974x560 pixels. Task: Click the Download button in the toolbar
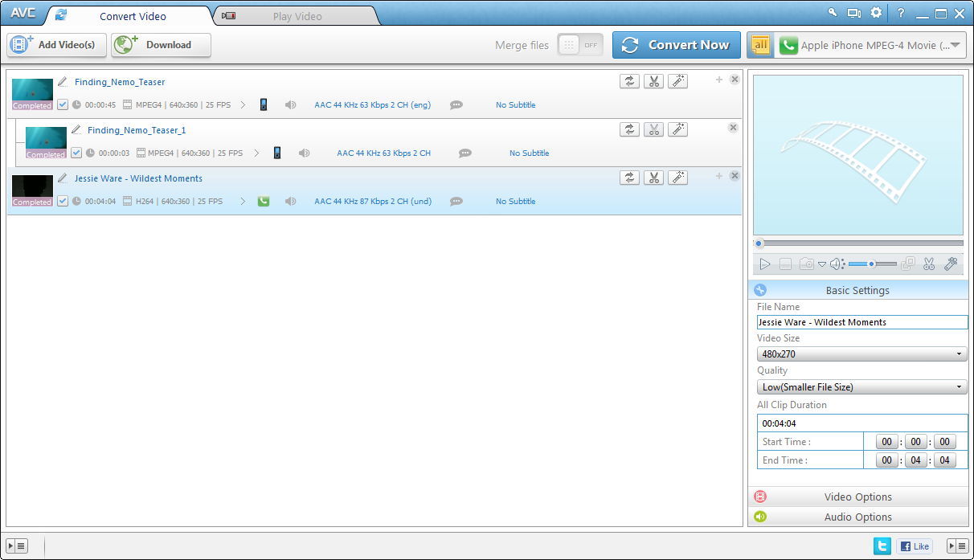(x=159, y=45)
